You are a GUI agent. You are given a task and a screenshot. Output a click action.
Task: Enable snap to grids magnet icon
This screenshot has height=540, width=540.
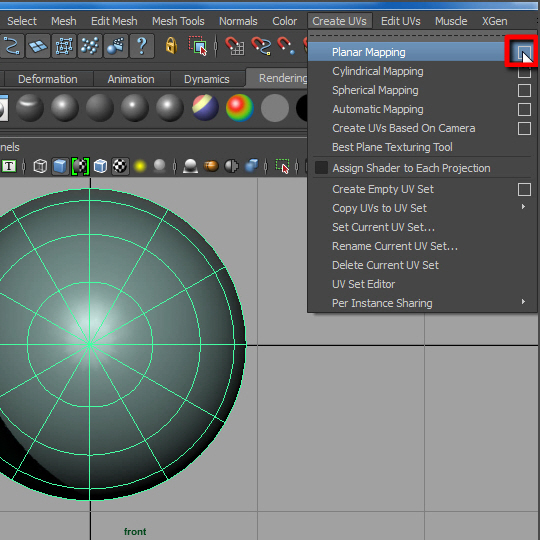[235, 46]
